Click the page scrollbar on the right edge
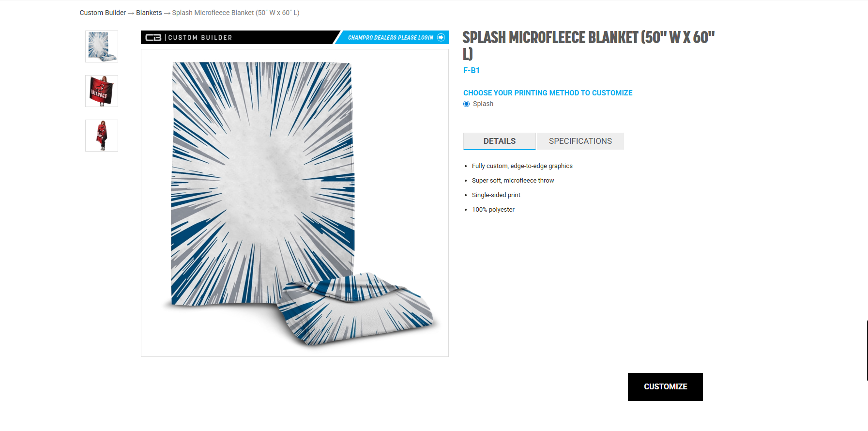This screenshot has width=868, height=431. click(x=867, y=350)
